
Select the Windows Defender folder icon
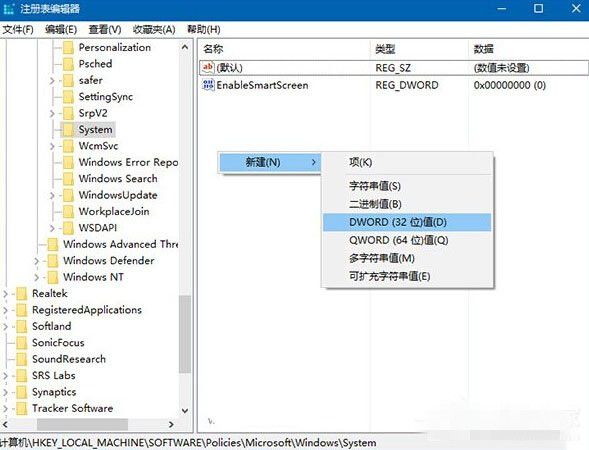53,260
